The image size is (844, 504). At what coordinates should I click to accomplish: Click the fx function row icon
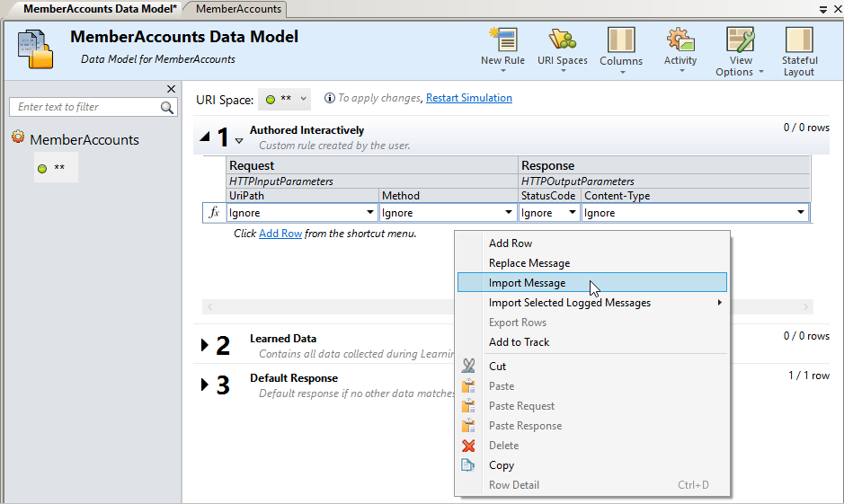point(214,213)
